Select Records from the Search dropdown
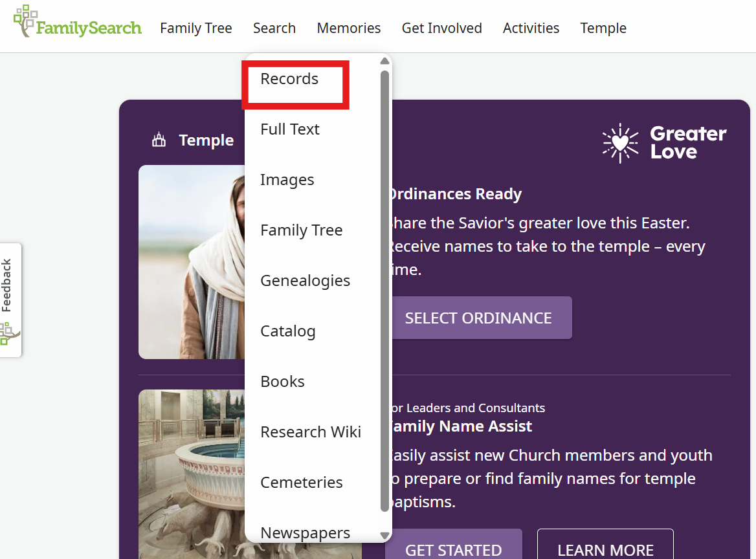 [x=289, y=78]
